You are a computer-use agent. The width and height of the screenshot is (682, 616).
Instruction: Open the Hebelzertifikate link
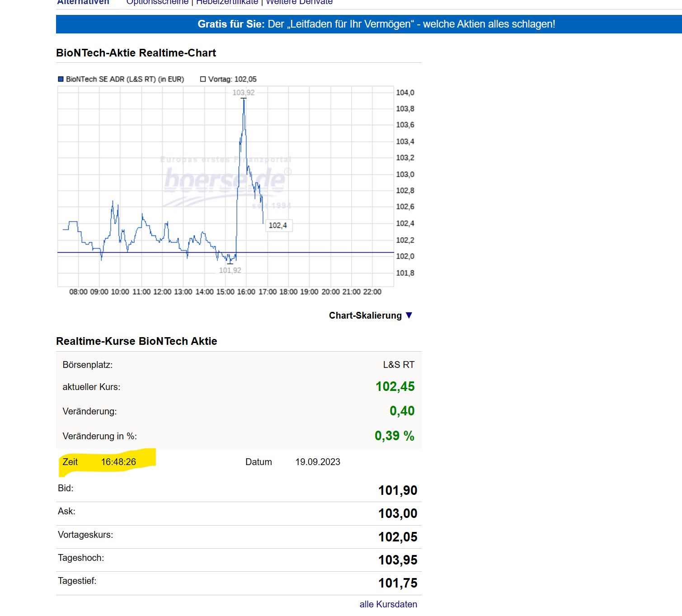pos(227,2)
